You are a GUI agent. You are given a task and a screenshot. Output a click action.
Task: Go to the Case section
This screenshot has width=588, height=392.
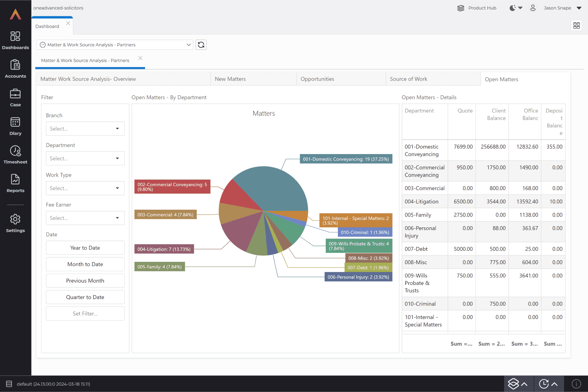15,98
